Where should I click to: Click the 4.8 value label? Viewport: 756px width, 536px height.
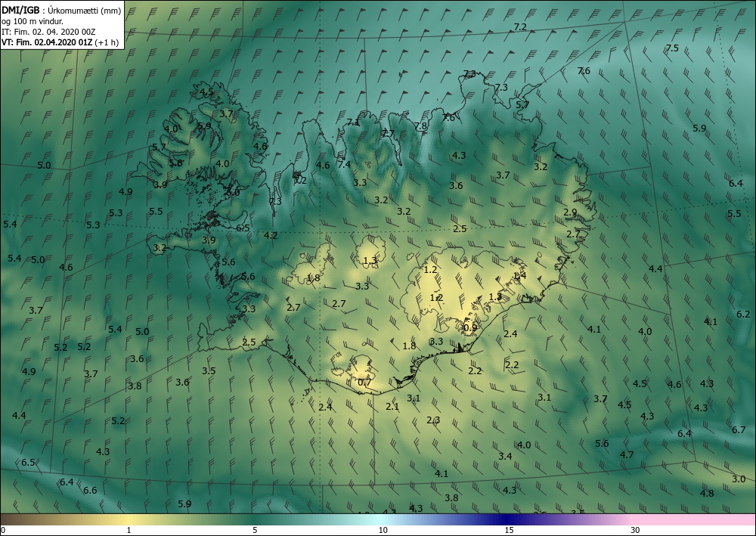coord(707,493)
